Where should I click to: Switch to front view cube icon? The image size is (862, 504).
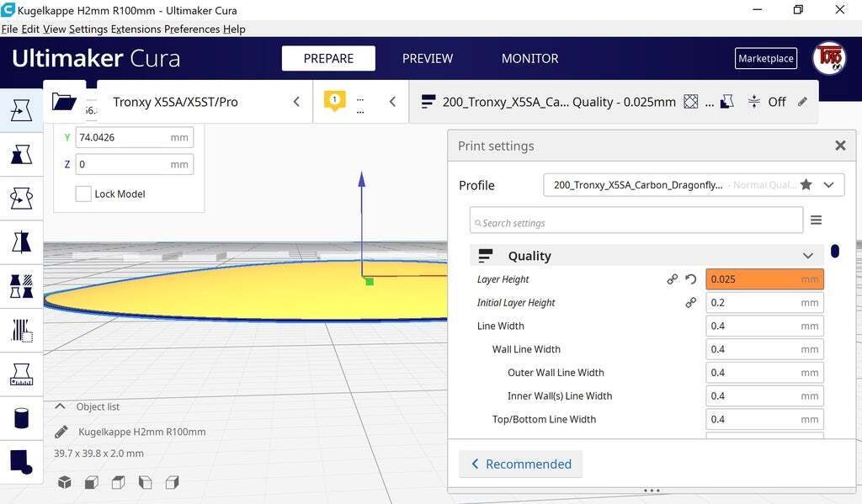(x=91, y=483)
